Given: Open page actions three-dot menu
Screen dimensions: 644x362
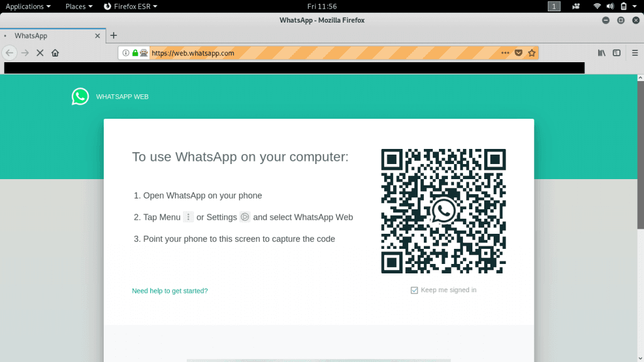Looking at the screenshot, I should coord(505,53).
